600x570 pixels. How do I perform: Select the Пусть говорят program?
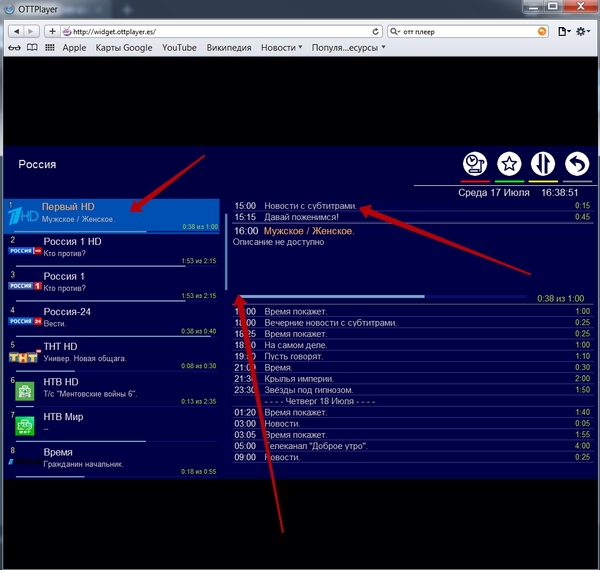[412, 357]
